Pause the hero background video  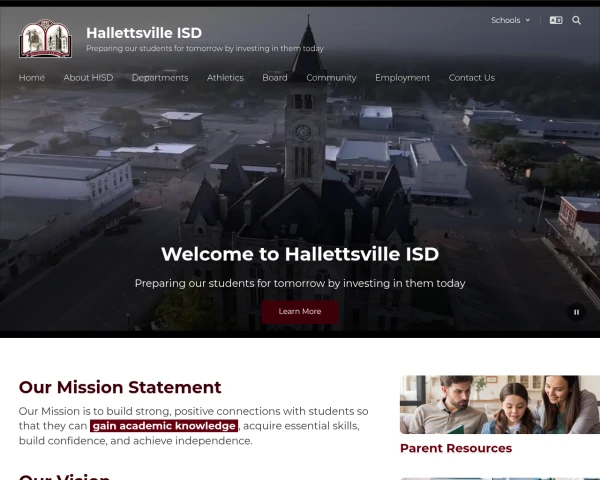click(576, 312)
